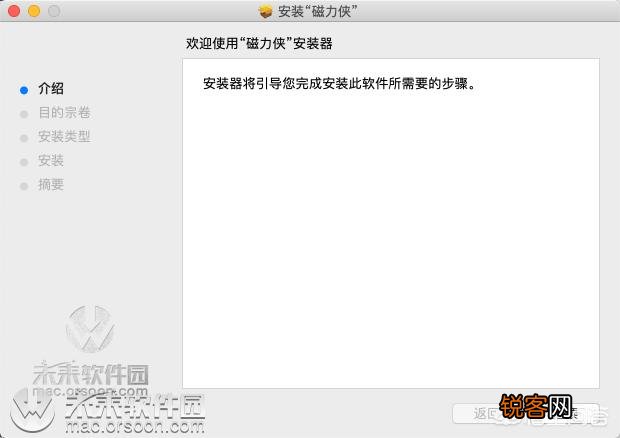Select the 安装类型 step in the sidebar
The image size is (620, 438).
(x=64, y=136)
